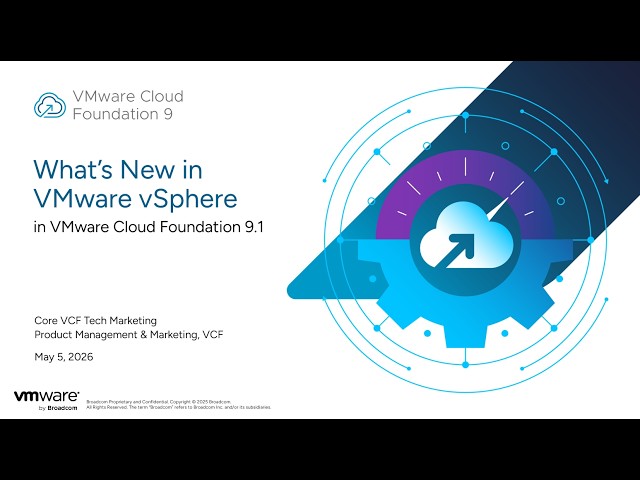Click the "May 5, 2026" date
This screenshot has width=640, height=480.
pos(64,357)
